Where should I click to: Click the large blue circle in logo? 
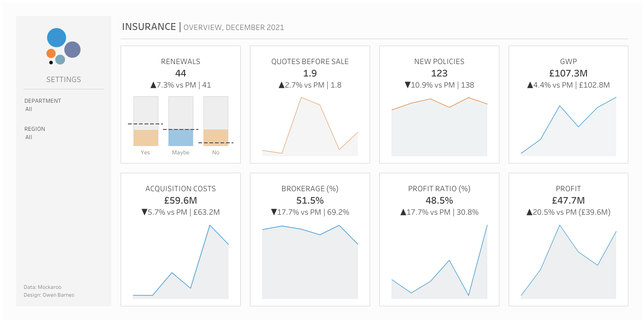(57, 38)
